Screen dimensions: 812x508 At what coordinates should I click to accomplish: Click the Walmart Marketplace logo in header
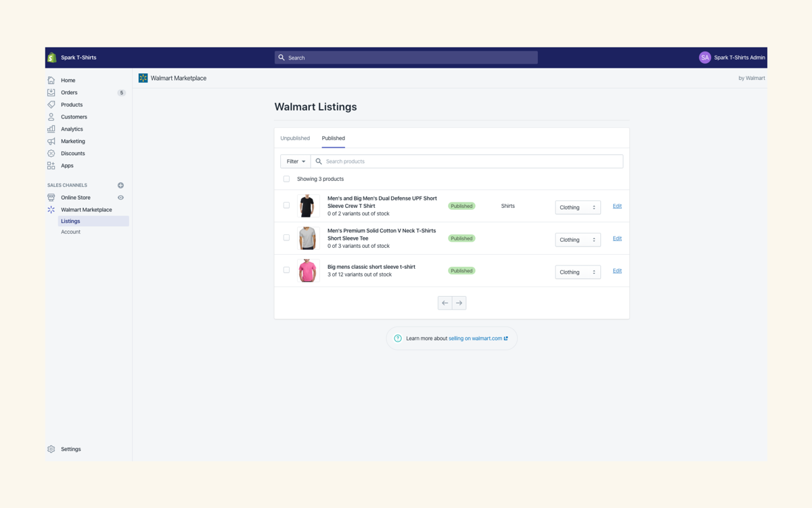pyautogui.click(x=143, y=78)
